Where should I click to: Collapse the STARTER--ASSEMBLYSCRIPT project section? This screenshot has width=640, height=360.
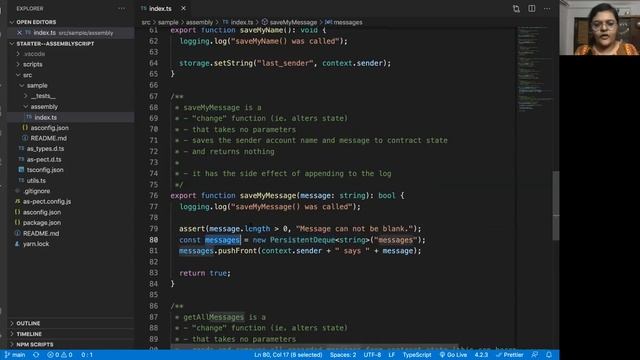[55, 44]
